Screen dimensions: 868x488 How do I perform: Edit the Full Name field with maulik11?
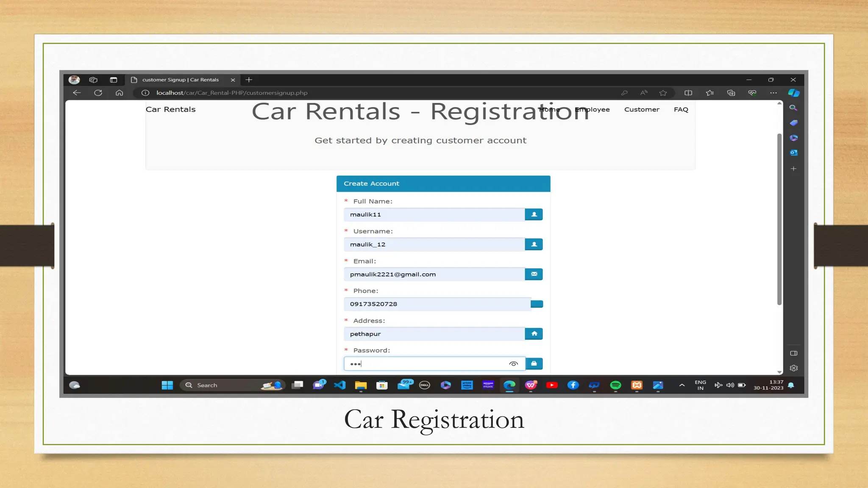434,214
